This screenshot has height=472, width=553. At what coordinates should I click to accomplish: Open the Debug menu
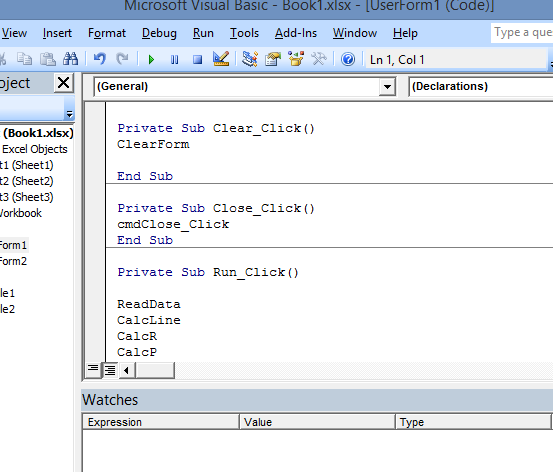pyautogui.click(x=159, y=33)
